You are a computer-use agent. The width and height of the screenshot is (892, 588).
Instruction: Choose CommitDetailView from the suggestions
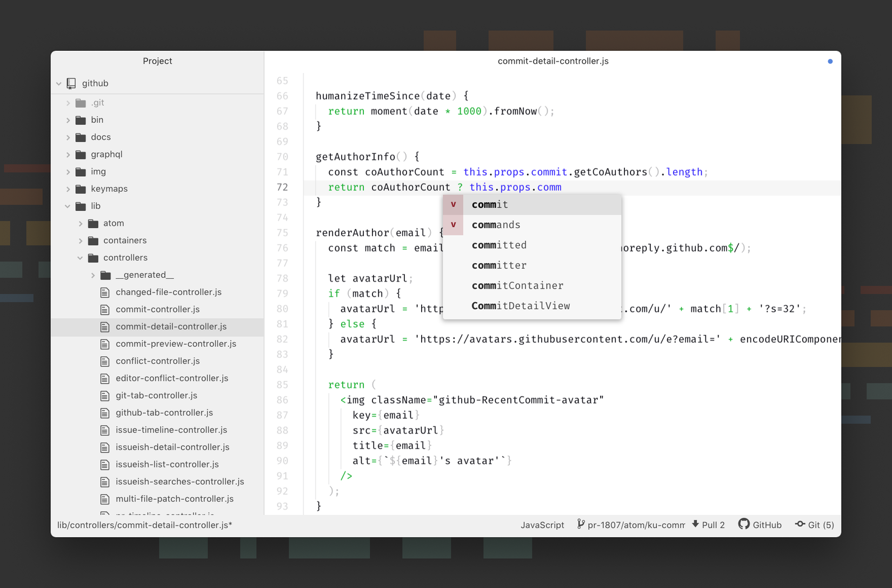click(521, 305)
